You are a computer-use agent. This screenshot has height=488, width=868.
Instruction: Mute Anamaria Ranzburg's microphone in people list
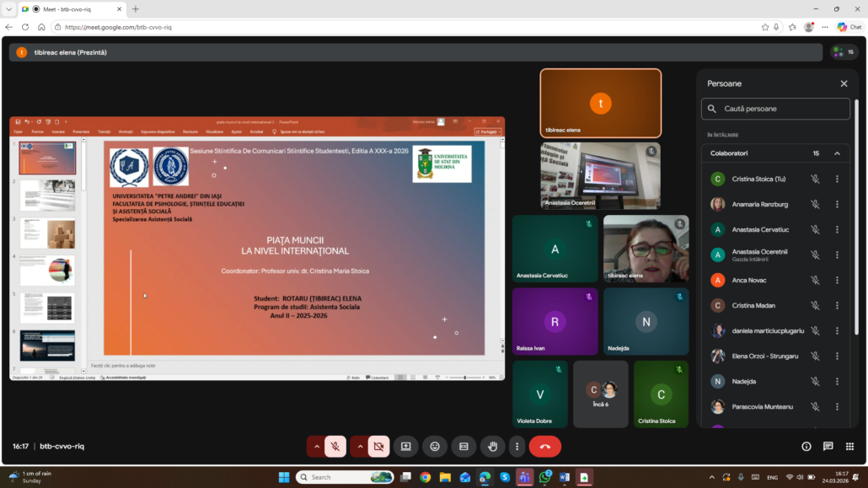[x=815, y=205]
